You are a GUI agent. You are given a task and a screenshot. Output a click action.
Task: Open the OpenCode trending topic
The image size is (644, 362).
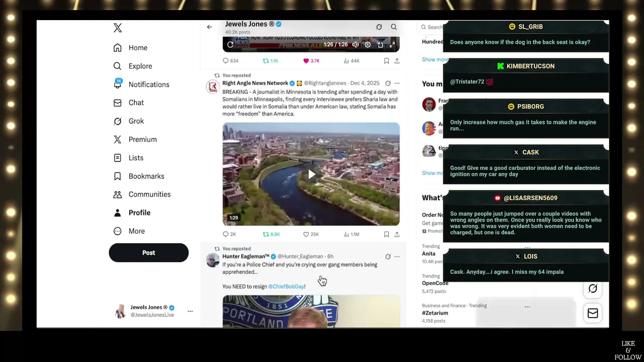(435, 283)
